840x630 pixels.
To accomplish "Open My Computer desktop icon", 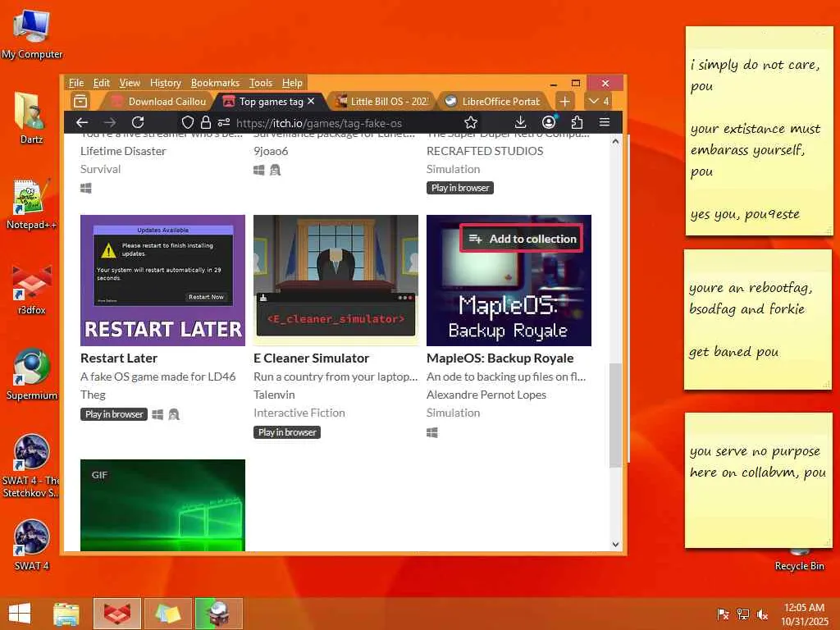I will pos(32,33).
